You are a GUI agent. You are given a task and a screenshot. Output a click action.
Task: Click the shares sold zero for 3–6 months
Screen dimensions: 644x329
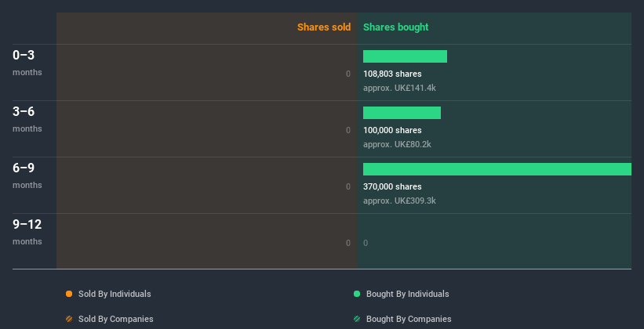tap(348, 130)
